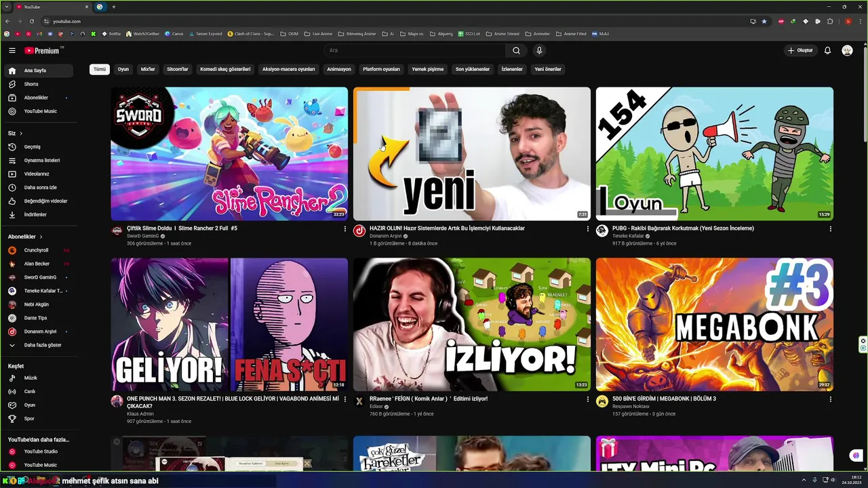Select the Sitcom'lar filter chip
Viewport: 868px width, 488px height.
coord(178,69)
